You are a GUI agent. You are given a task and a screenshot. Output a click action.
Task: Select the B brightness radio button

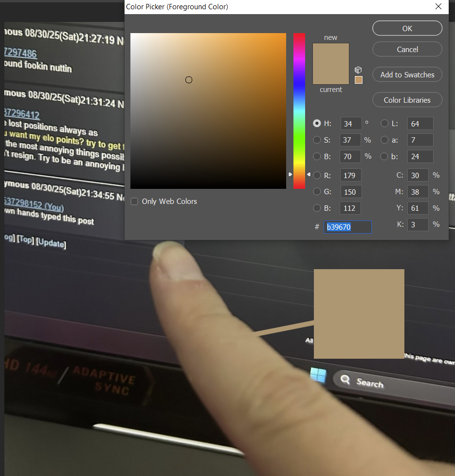[x=317, y=156]
